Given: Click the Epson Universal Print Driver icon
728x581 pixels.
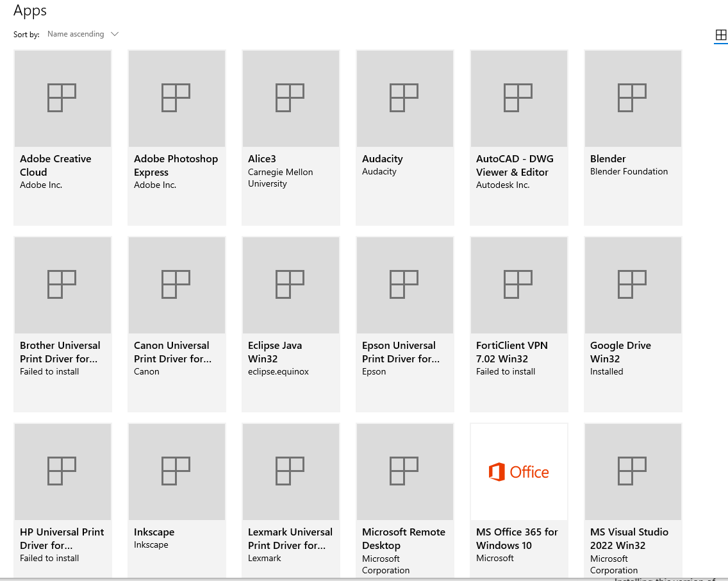Looking at the screenshot, I should [x=405, y=285].
